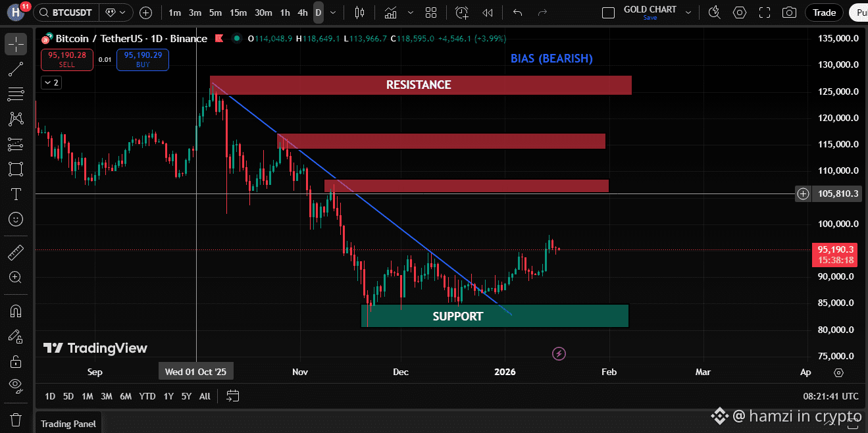Click the trash icon to remove drawings
The width and height of the screenshot is (868, 433).
[16, 419]
